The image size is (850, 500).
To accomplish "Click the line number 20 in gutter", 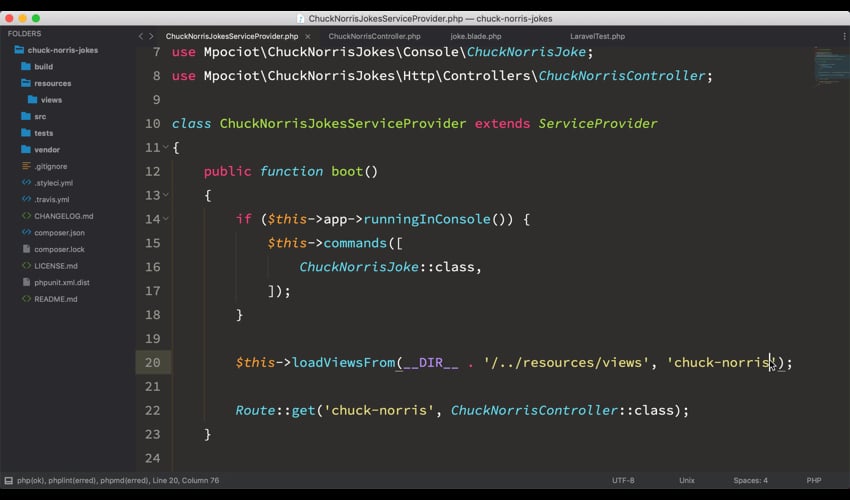I will (x=153, y=362).
